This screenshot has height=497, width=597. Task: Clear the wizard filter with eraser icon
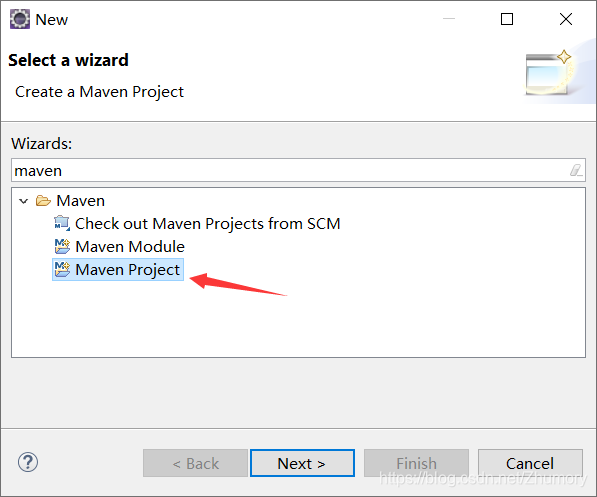click(x=576, y=170)
